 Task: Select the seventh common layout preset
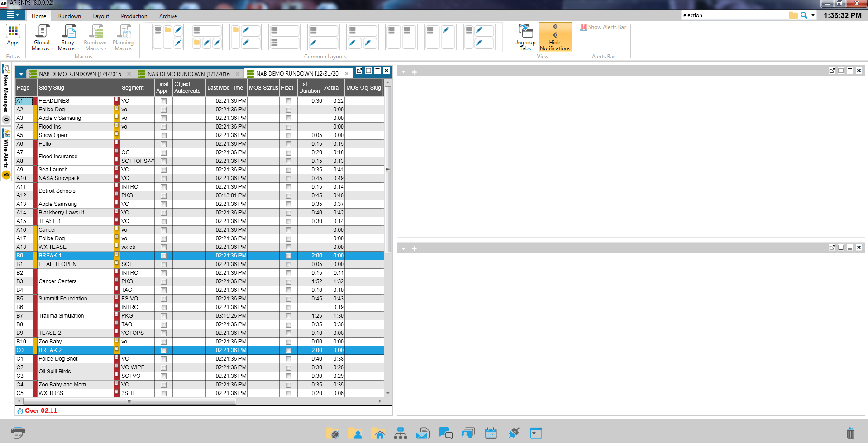401,37
